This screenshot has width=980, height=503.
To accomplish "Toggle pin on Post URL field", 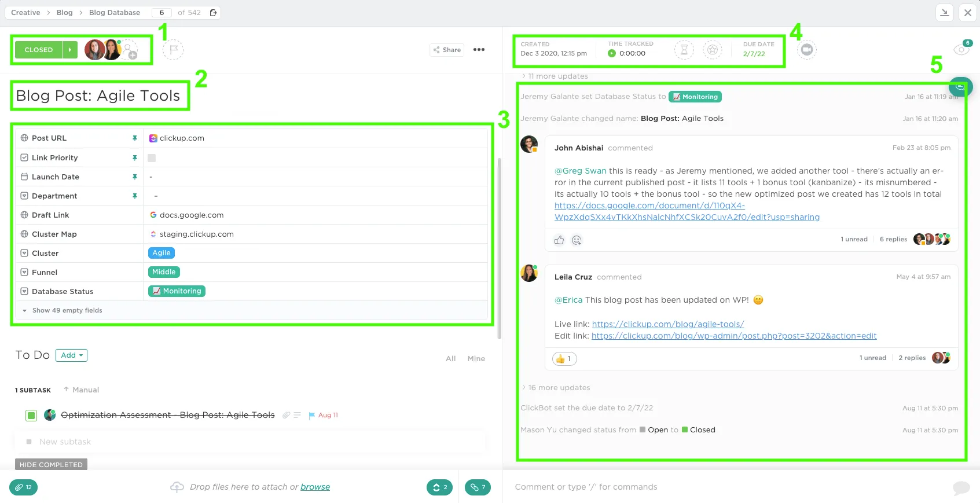I will (x=135, y=138).
